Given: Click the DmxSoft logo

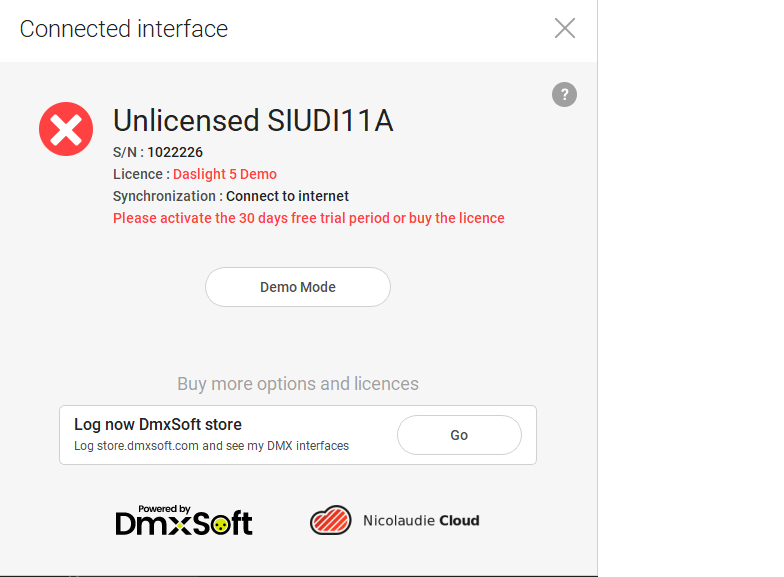Looking at the screenshot, I should [184, 524].
